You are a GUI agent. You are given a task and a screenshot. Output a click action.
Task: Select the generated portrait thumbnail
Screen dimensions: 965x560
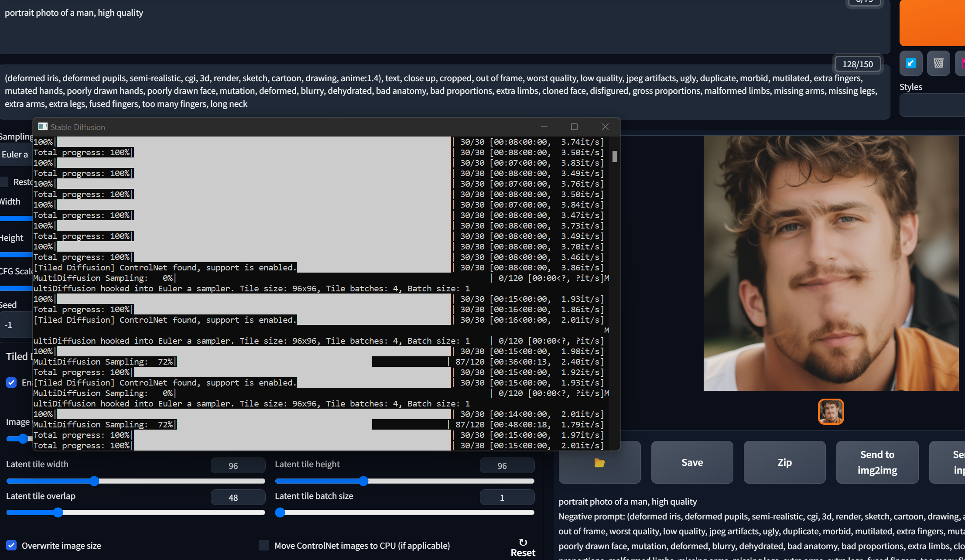click(x=831, y=411)
